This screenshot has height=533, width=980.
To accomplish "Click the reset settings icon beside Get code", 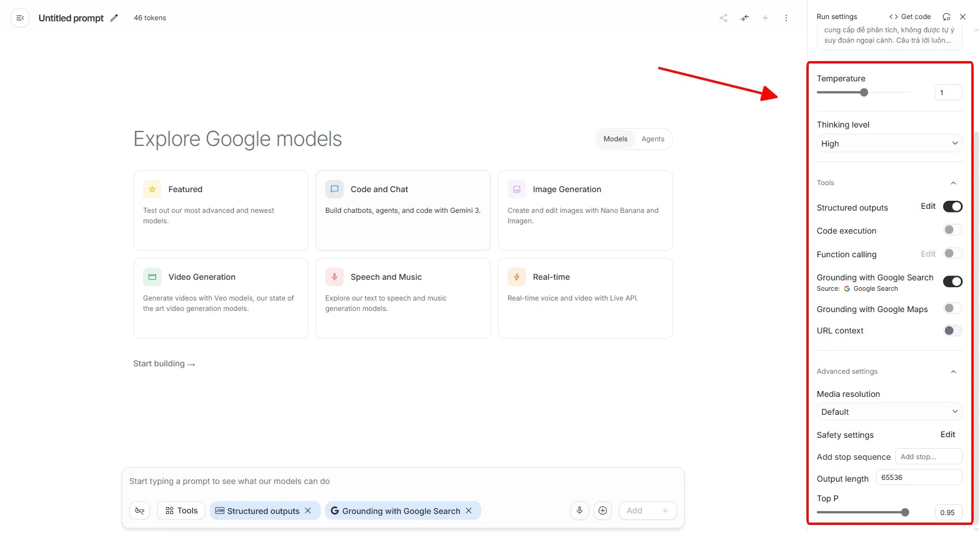I will point(947,17).
